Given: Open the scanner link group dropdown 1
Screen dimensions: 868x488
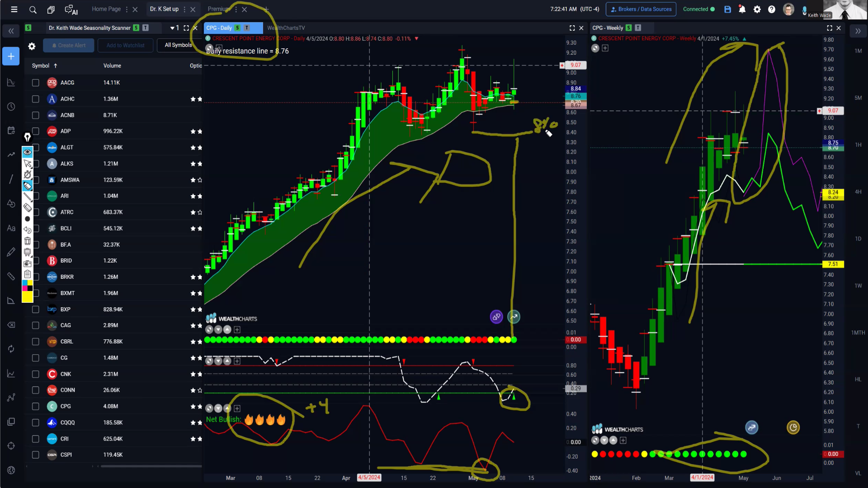Looking at the screenshot, I should [175, 28].
